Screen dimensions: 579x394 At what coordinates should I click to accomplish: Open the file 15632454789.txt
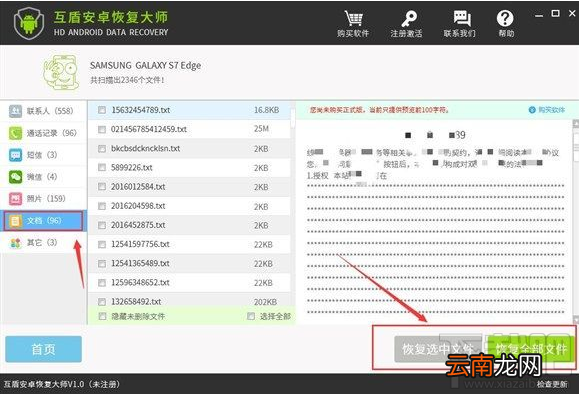point(141,110)
